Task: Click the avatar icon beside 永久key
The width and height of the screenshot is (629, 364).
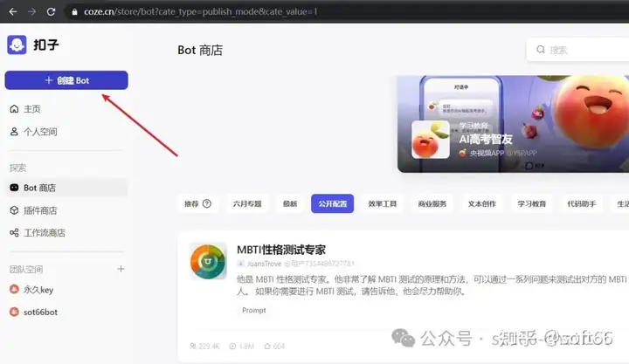Action: click(14, 289)
